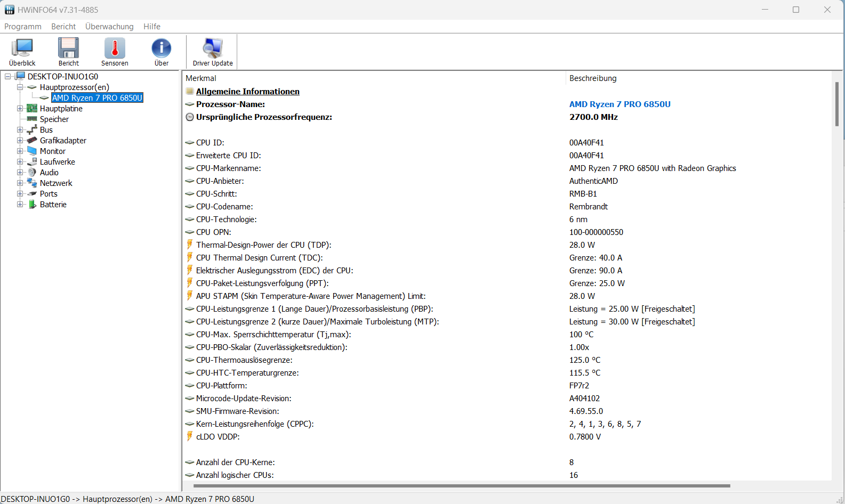
Task: Click the Audio speaker icon
Action: 32,172
